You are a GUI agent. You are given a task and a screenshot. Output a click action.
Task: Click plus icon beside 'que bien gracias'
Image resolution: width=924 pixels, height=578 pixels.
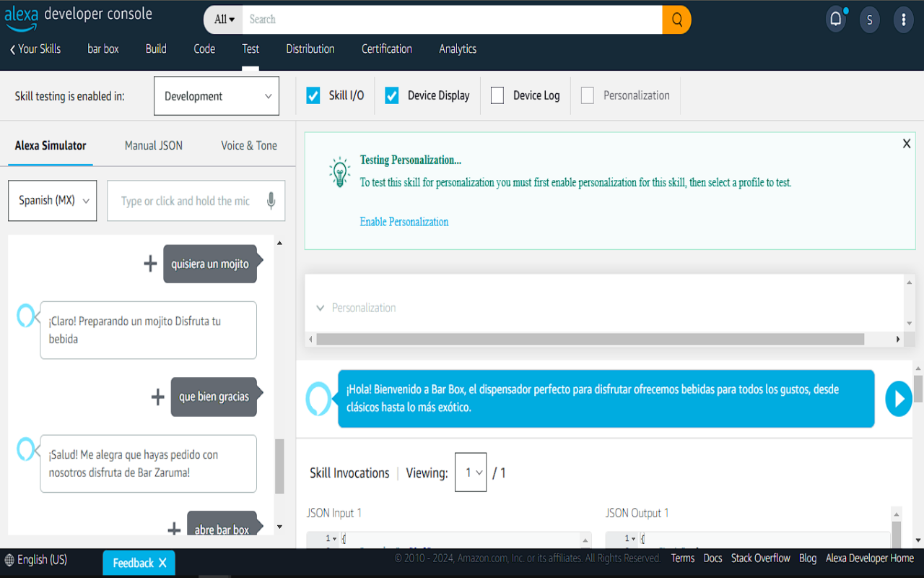(x=158, y=397)
